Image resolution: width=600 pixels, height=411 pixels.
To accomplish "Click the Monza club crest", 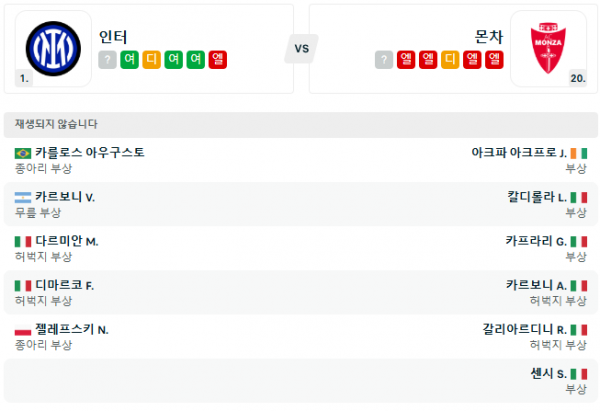I will tap(548, 45).
